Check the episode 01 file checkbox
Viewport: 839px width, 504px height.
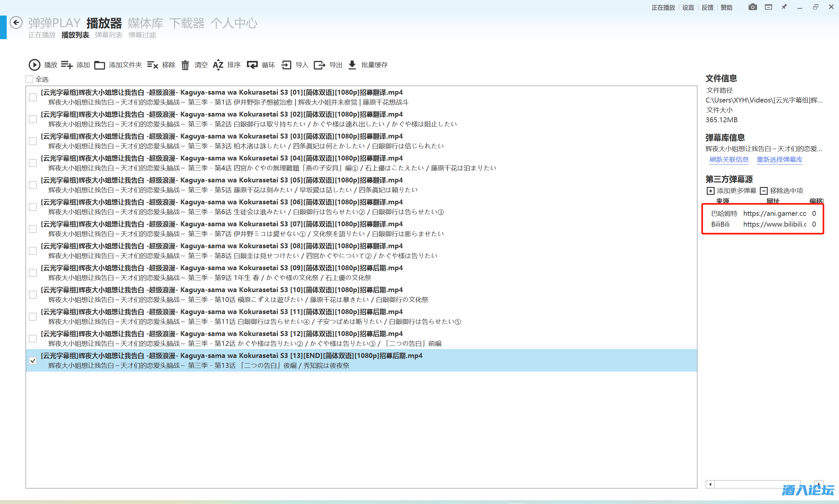[33, 97]
